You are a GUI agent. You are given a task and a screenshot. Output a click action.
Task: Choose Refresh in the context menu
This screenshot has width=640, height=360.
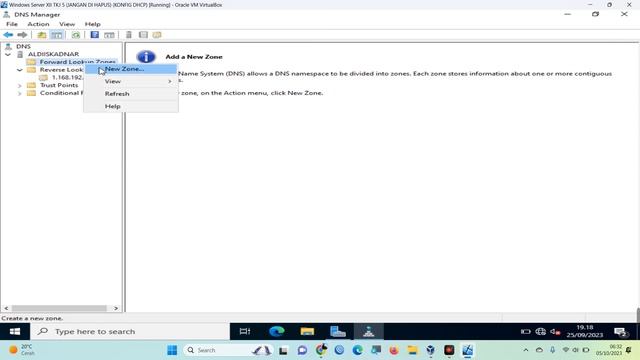131,93
